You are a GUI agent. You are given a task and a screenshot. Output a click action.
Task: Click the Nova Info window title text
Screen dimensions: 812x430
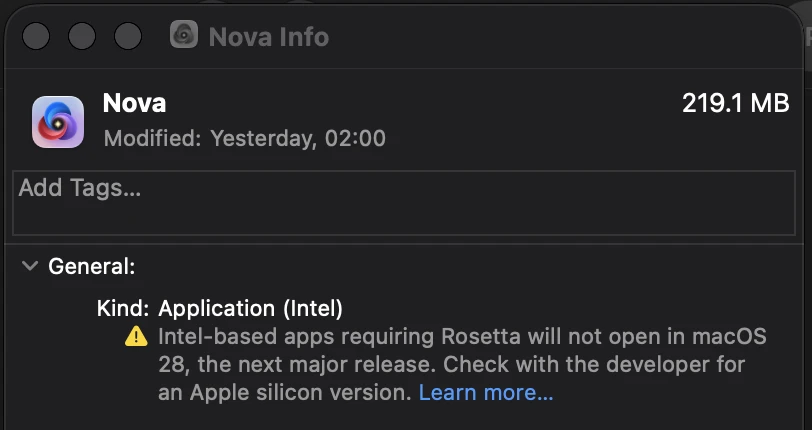click(x=269, y=37)
